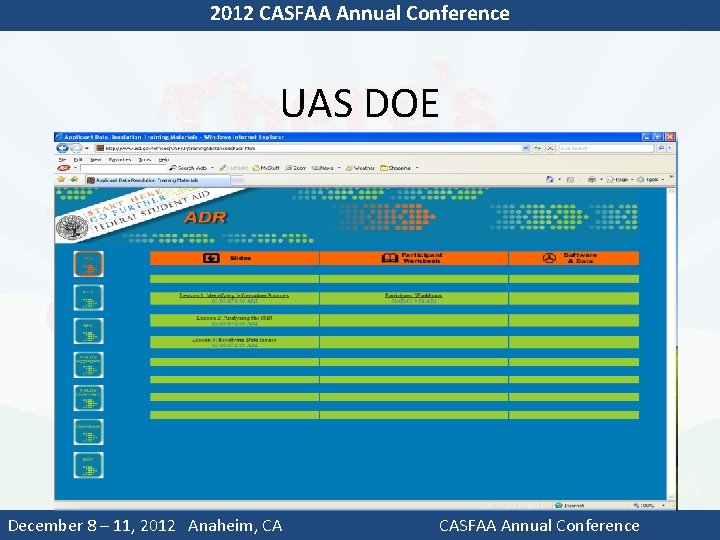This screenshot has width=720, height=540.
Task: Click the command bar overflow chevron
Action: tap(671, 177)
